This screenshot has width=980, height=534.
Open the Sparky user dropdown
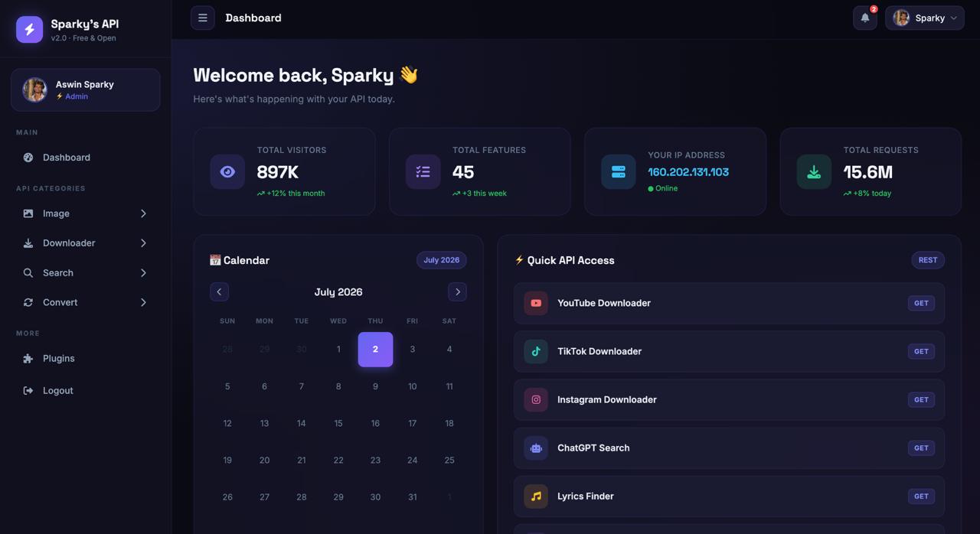click(x=925, y=18)
